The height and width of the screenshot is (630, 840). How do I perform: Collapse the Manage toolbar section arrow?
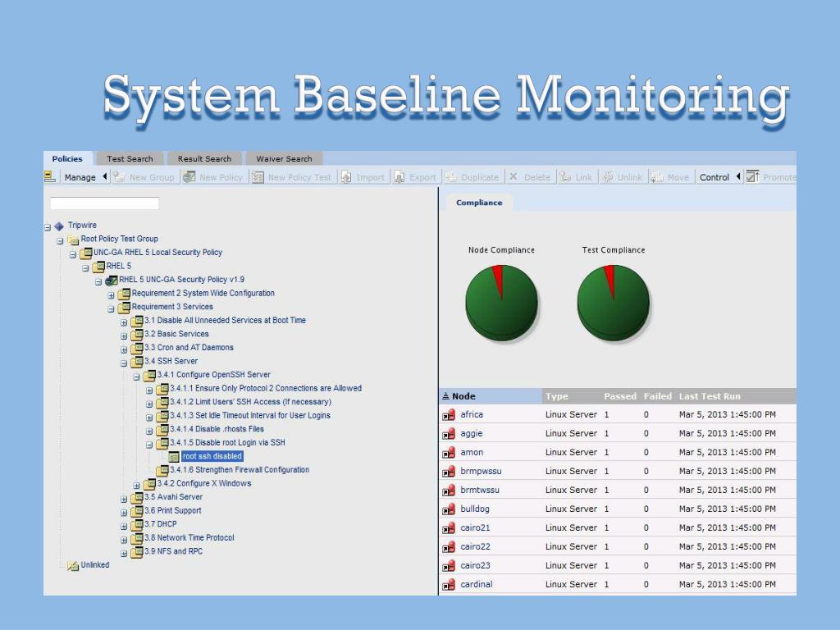coord(105,176)
